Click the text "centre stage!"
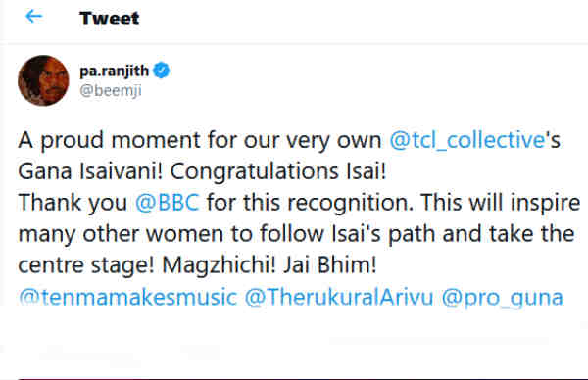Viewport: 588px width, 380px height. (x=86, y=265)
